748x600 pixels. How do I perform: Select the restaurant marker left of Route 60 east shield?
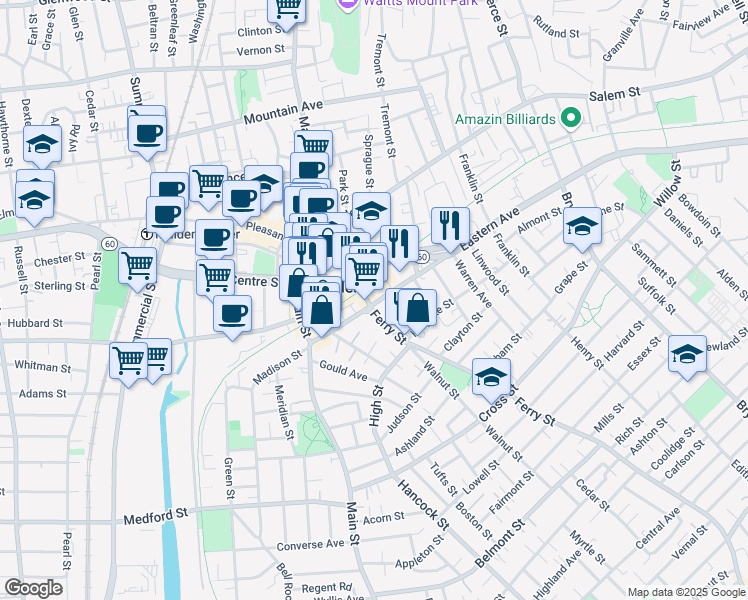click(x=400, y=247)
